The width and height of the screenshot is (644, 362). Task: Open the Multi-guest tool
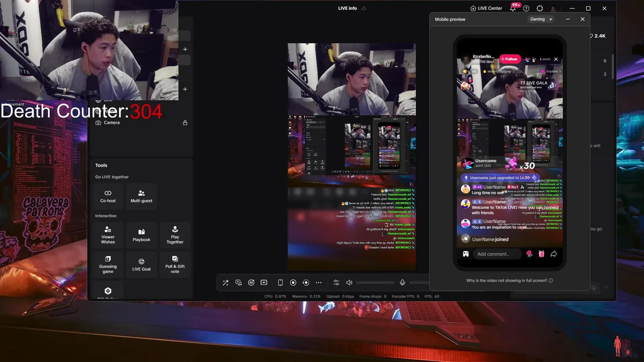pyautogui.click(x=141, y=196)
